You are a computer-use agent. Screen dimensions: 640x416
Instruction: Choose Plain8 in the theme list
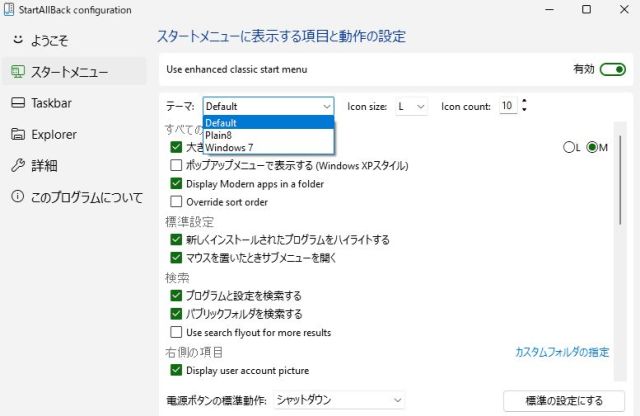coord(269,135)
